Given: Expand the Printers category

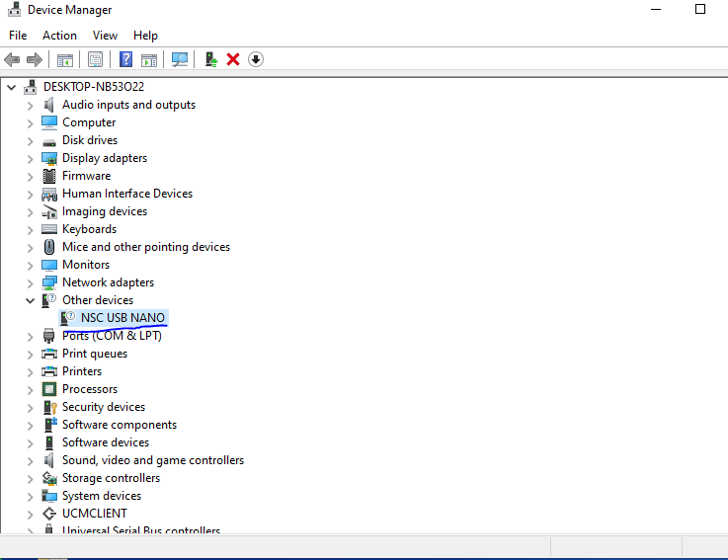Looking at the screenshot, I should pos(31,372).
